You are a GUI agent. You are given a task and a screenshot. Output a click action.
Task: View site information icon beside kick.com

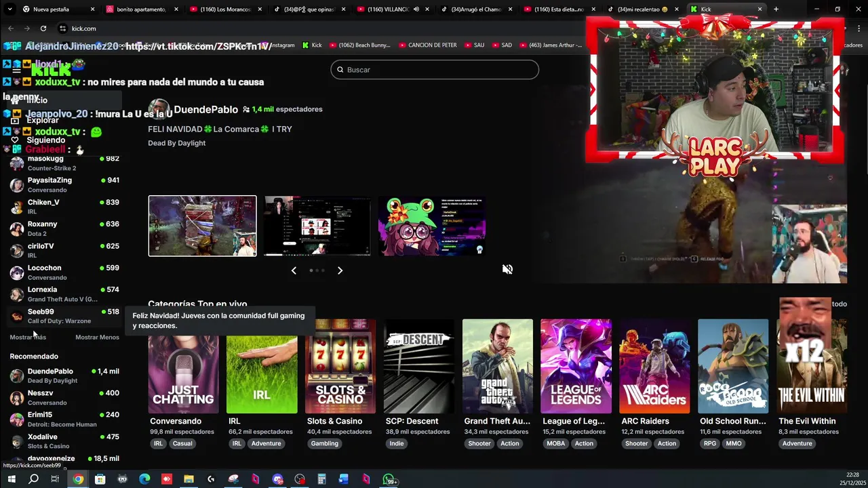pyautogui.click(x=62, y=28)
